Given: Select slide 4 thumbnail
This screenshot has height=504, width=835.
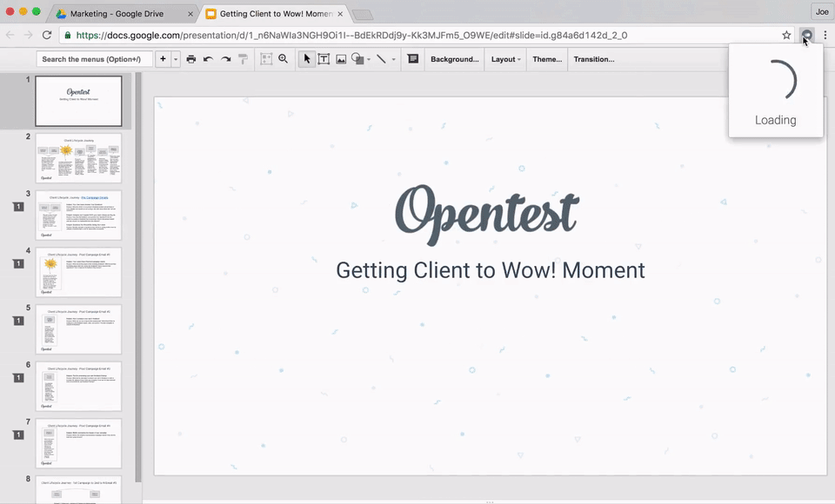Looking at the screenshot, I should 78,272.
